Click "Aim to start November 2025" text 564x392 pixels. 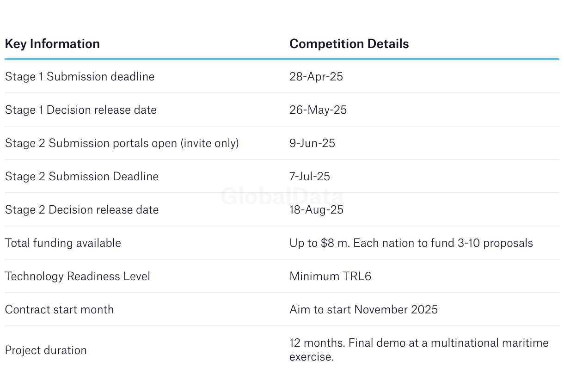coord(363,310)
